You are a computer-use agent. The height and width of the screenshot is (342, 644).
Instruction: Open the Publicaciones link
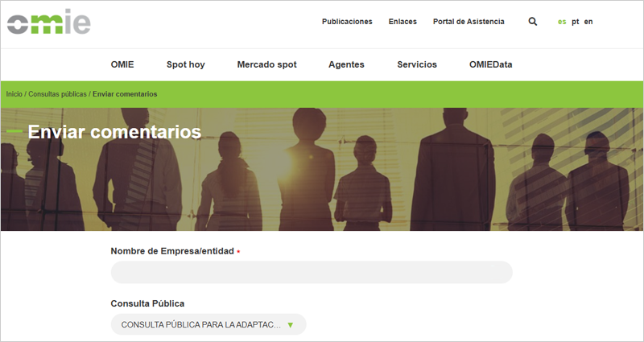(347, 22)
